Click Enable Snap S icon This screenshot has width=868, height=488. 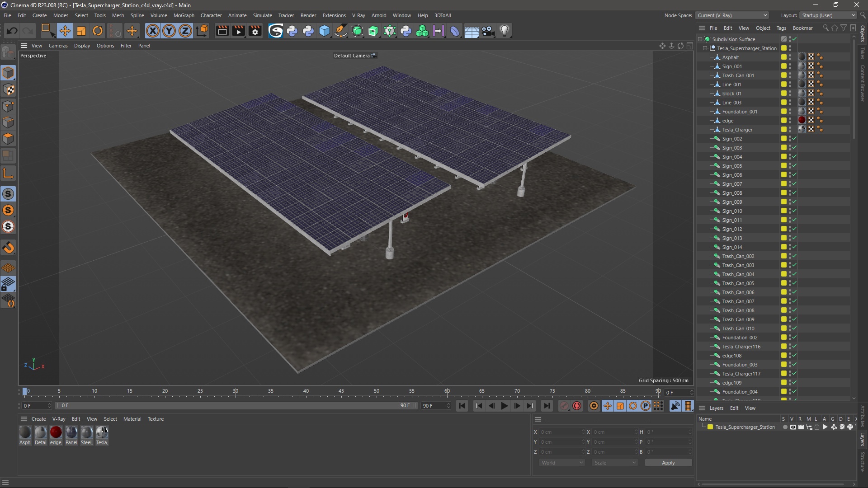click(8, 194)
